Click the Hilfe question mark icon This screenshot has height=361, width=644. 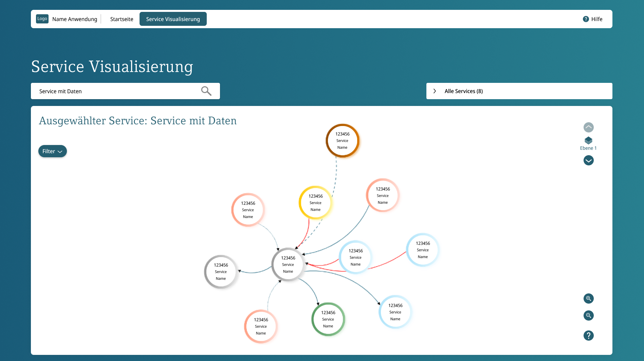pos(586,19)
